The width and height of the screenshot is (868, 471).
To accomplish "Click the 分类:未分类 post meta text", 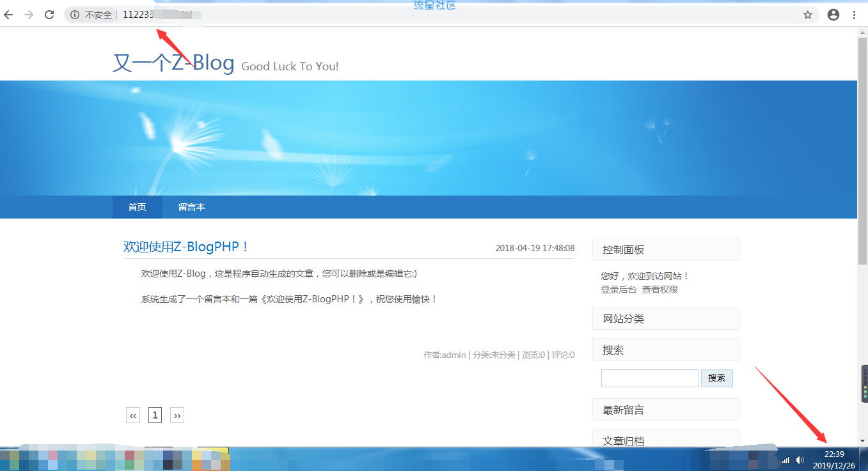I will pyautogui.click(x=494, y=355).
